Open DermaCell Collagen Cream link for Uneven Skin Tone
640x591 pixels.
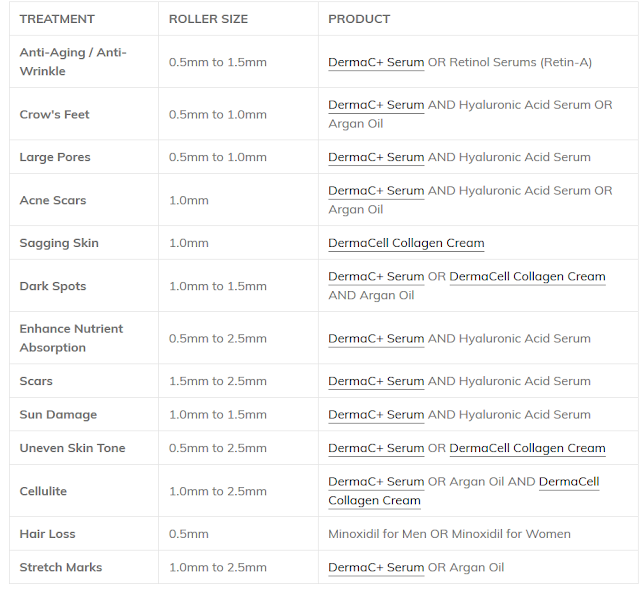(527, 448)
